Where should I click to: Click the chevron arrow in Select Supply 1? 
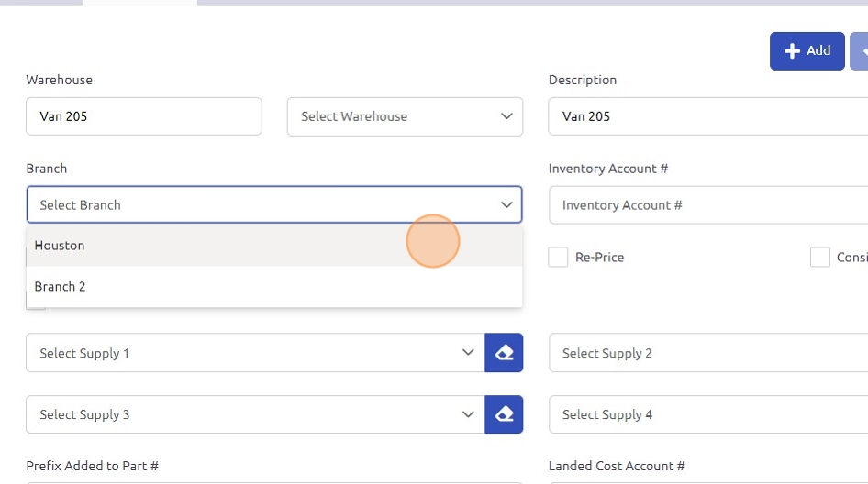(468, 353)
